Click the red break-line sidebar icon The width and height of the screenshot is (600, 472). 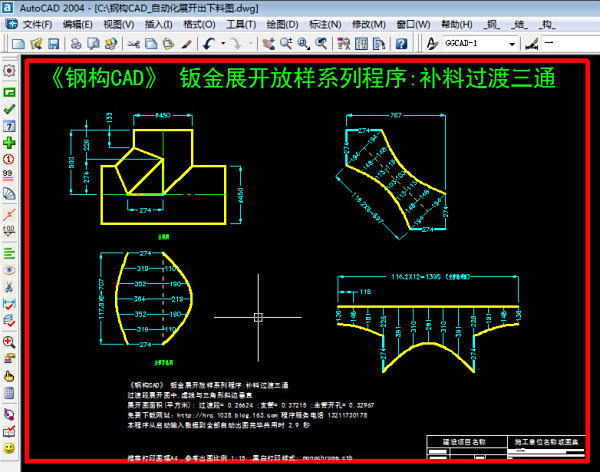pyautogui.click(x=9, y=215)
